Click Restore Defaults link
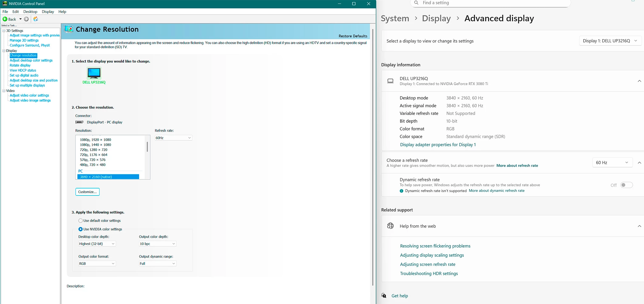 (x=353, y=36)
